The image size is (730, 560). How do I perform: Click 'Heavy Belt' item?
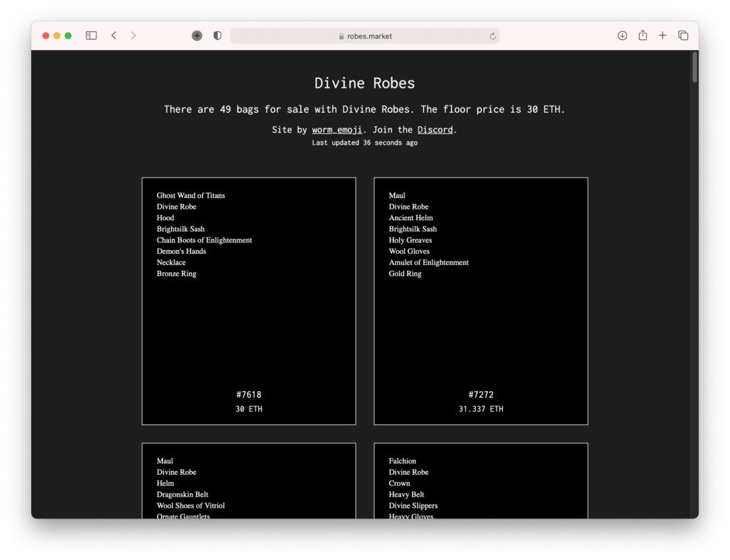point(406,494)
